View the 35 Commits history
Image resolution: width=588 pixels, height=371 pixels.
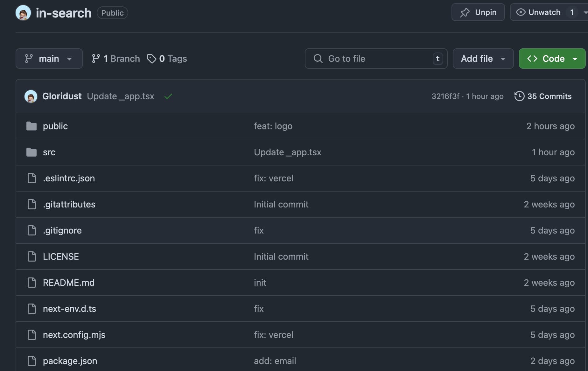543,96
